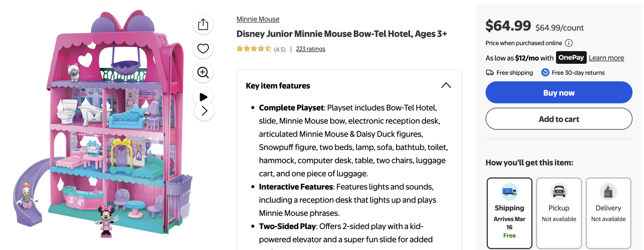Show next product image with arrow
The width and height of the screenshot is (644, 250).
click(x=204, y=111)
